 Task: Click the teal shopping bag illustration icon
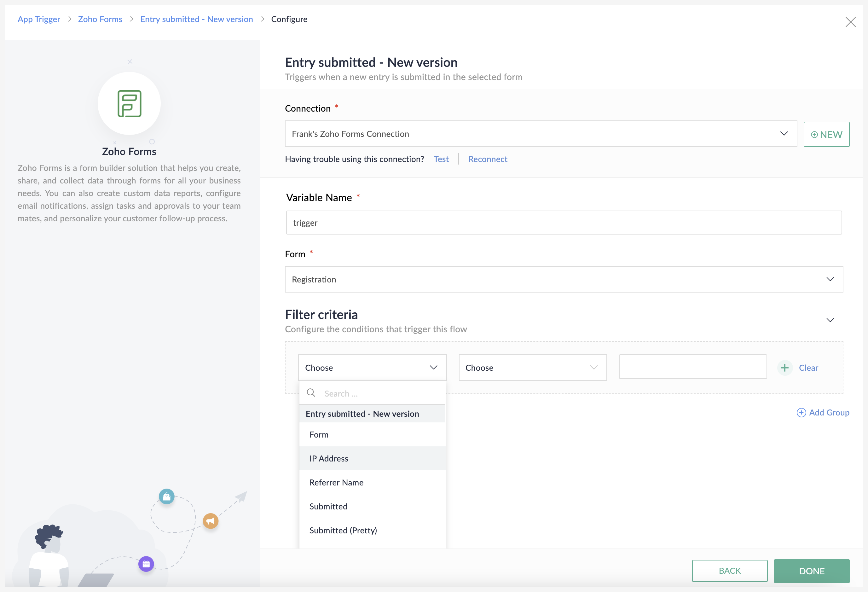click(x=167, y=497)
